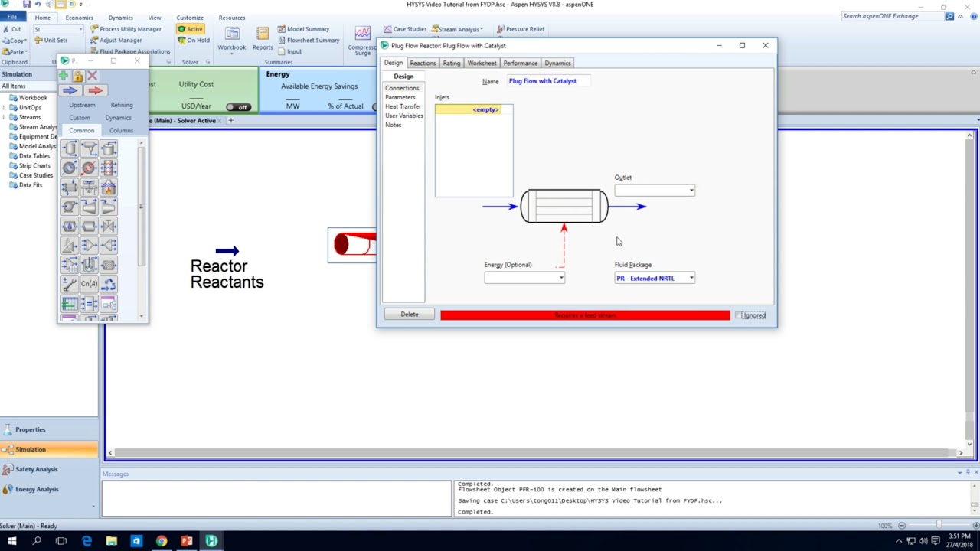Expand the UnitOps tree node

[4, 107]
